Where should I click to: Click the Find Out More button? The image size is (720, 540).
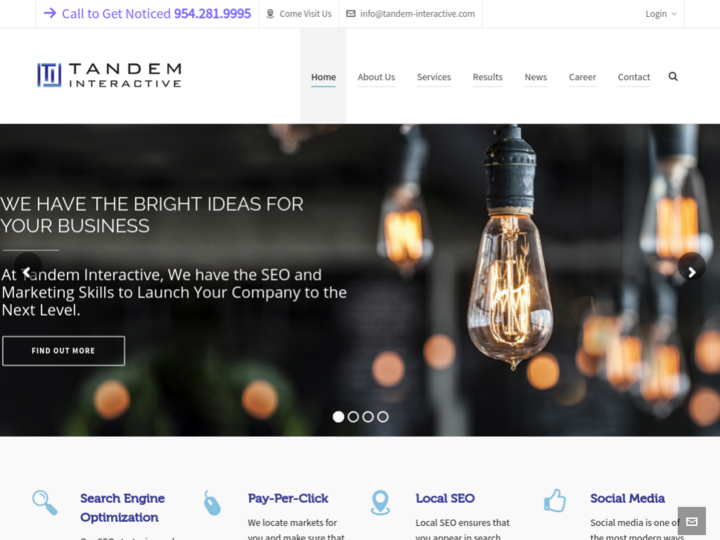[63, 351]
